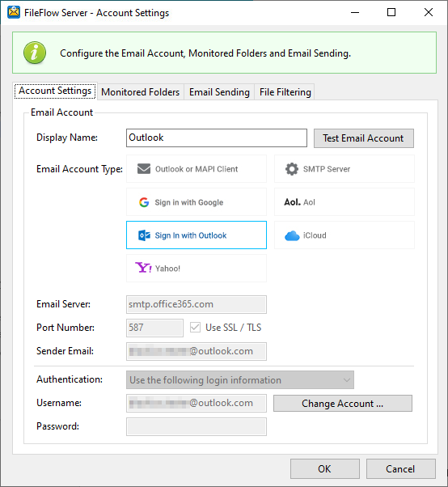
Task: Click the Change Account ... button
Action: 343,404
